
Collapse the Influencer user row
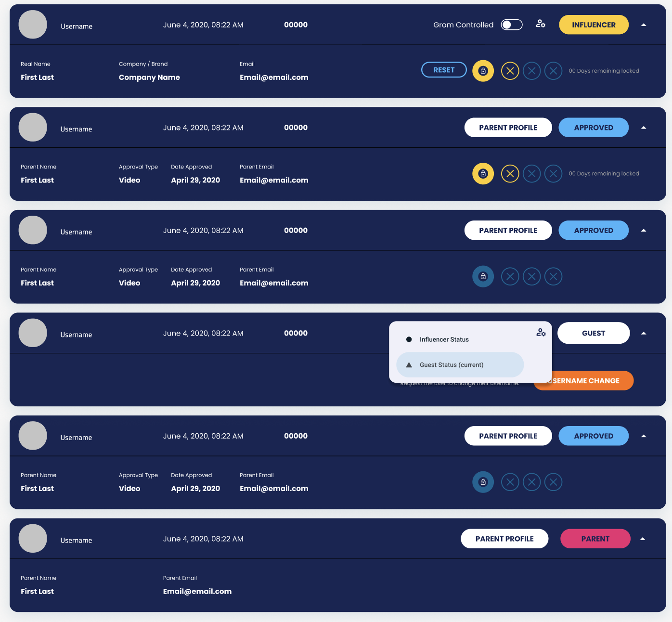click(644, 25)
